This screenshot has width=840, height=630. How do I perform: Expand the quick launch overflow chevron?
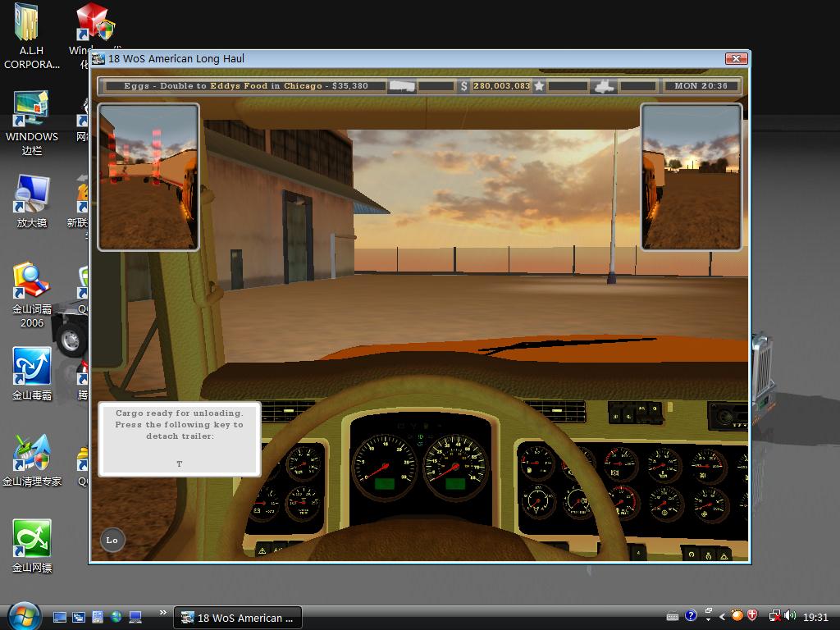pyautogui.click(x=163, y=612)
